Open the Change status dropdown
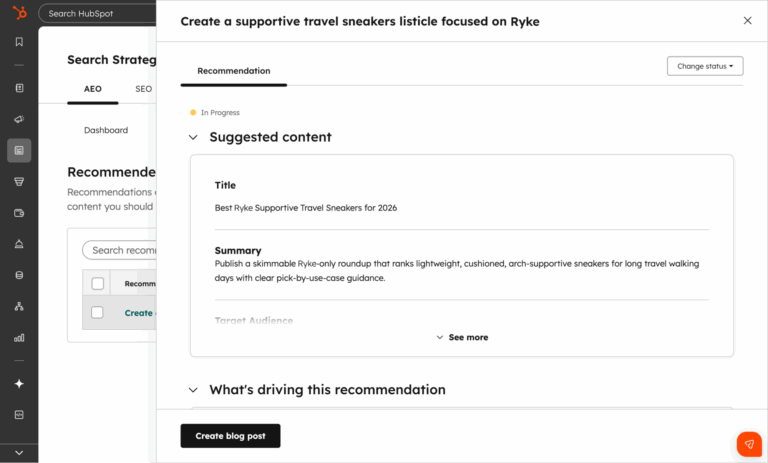 705,66
